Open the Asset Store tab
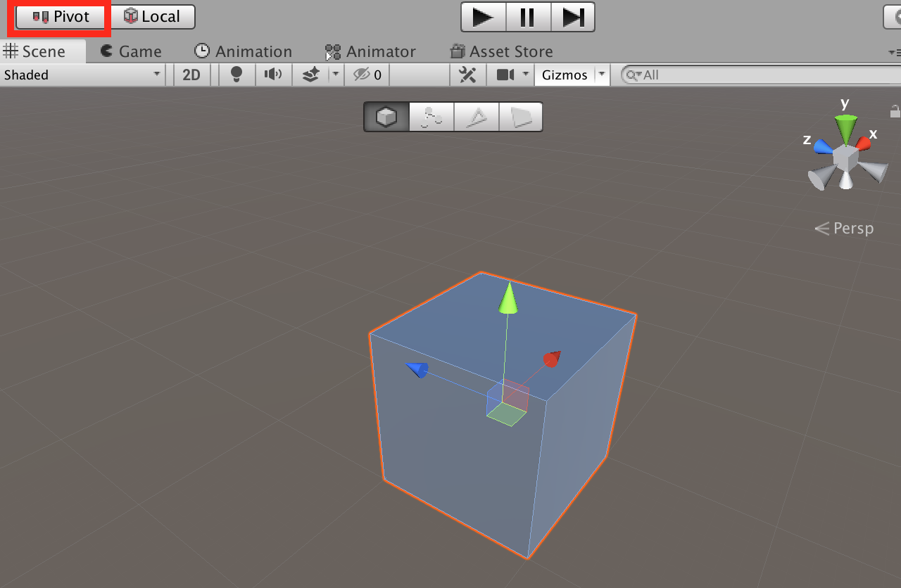 pos(501,51)
